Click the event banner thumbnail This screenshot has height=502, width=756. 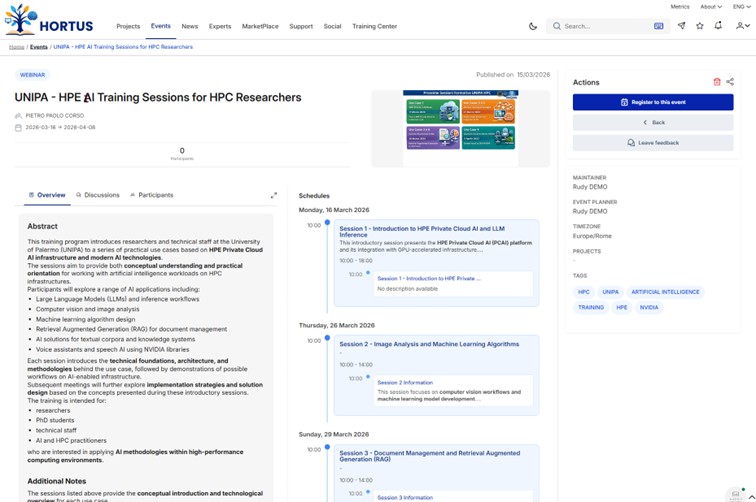(x=460, y=128)
